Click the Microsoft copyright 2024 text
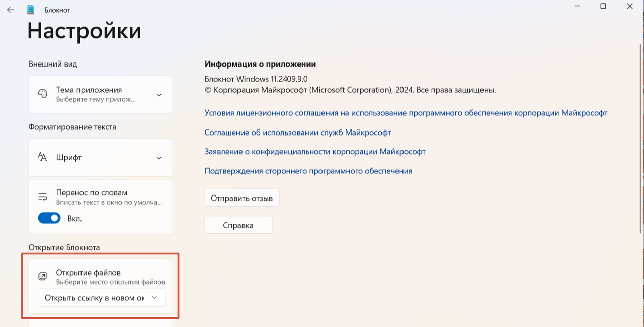 350,90
